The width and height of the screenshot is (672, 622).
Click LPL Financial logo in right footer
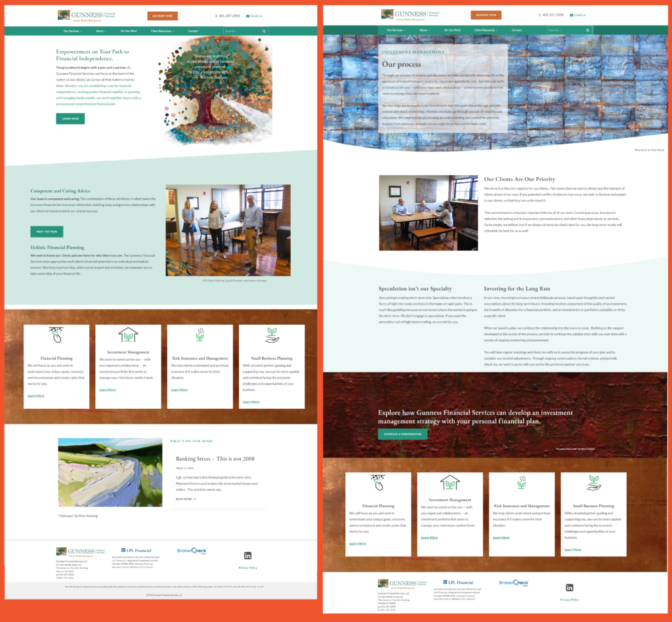[x=458, y=583]
